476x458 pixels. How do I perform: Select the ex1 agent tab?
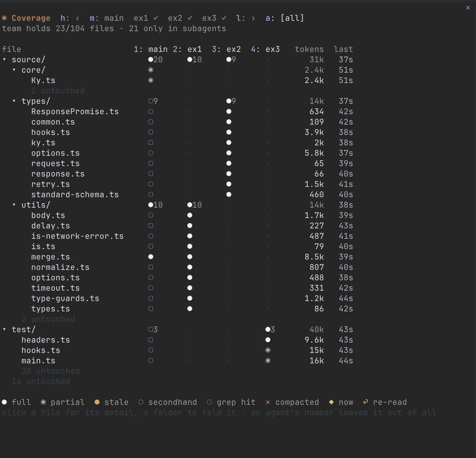point(146,18)
